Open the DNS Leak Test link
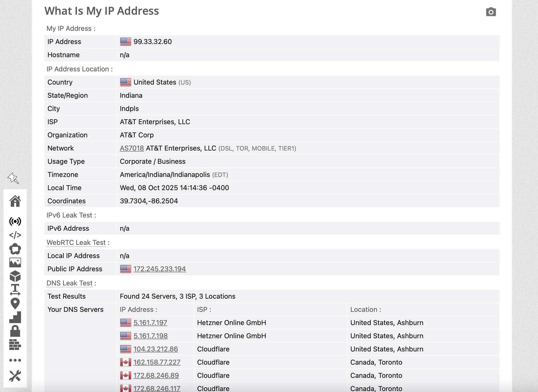The image size is (538, 392). tap(69, 283)
